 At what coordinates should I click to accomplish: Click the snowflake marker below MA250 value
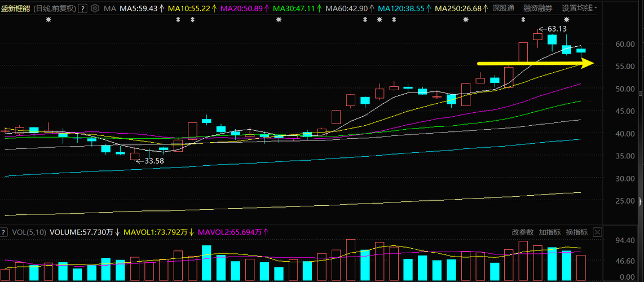466,20
